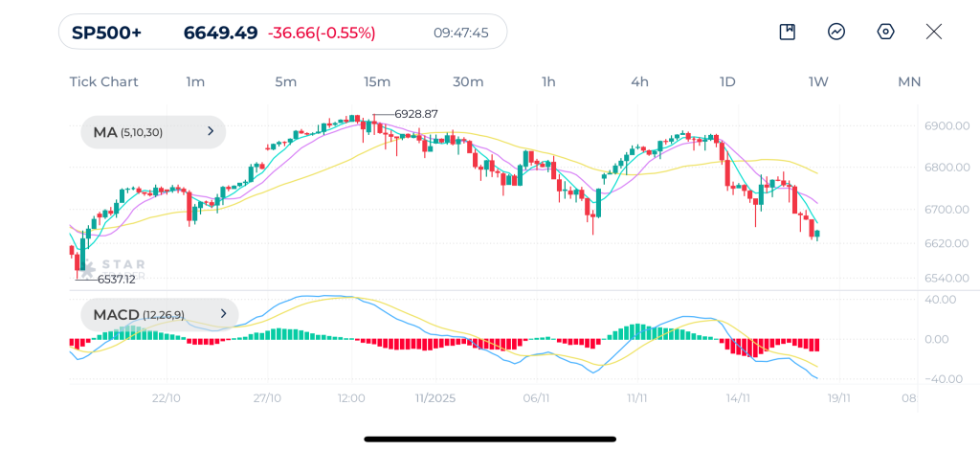Select the 1m timeframe
This screenshot has height=451, width=980.
(x=195, y=81)
